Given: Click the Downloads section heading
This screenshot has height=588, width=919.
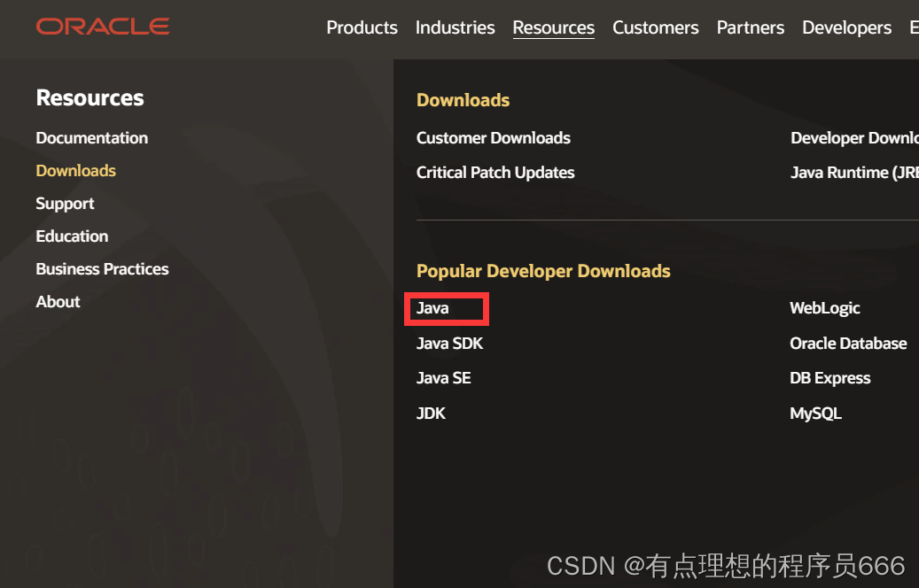Looking at the screenshot, I should tap(463, 100).
